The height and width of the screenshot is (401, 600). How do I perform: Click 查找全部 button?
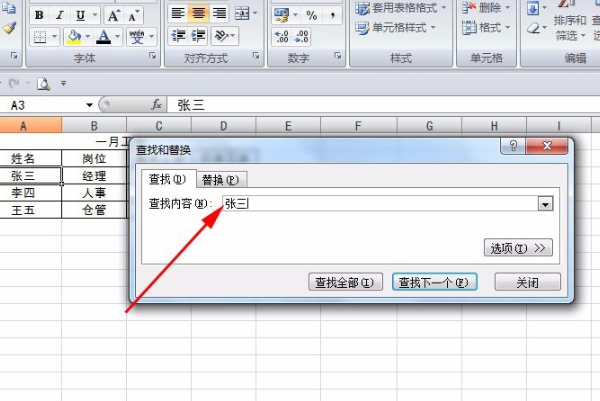pyautogui.click(x=345, y=282)
